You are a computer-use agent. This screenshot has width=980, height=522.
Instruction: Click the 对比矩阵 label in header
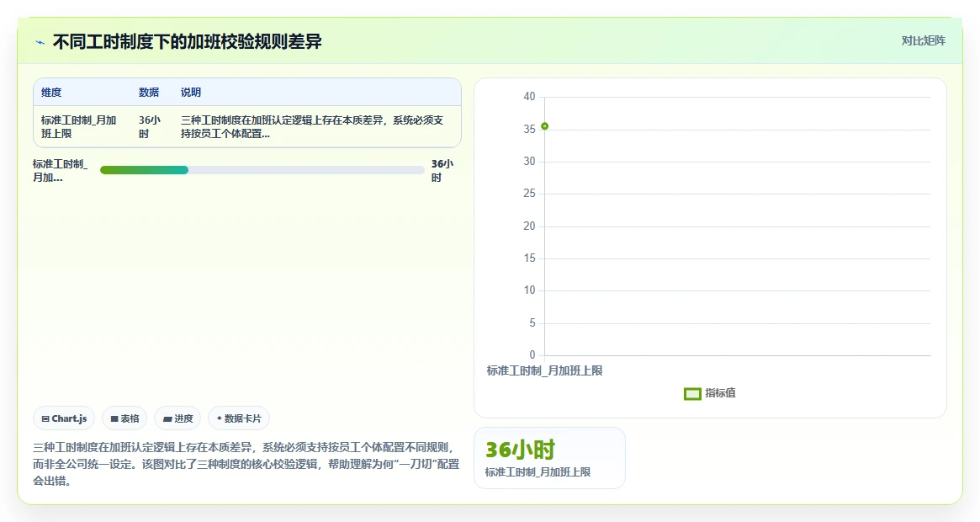[923, 40]
